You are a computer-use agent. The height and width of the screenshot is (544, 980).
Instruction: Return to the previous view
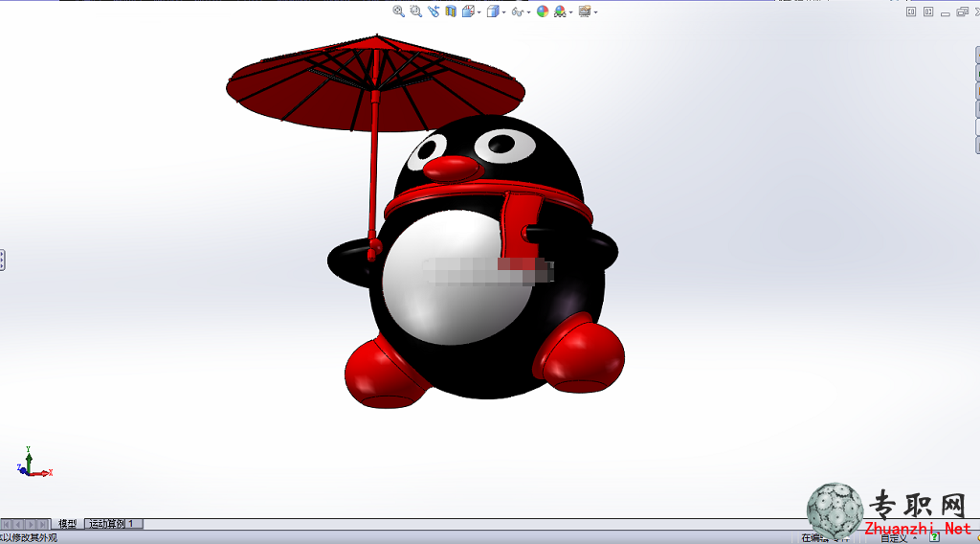pyautogui.click(x=434, y=11)
